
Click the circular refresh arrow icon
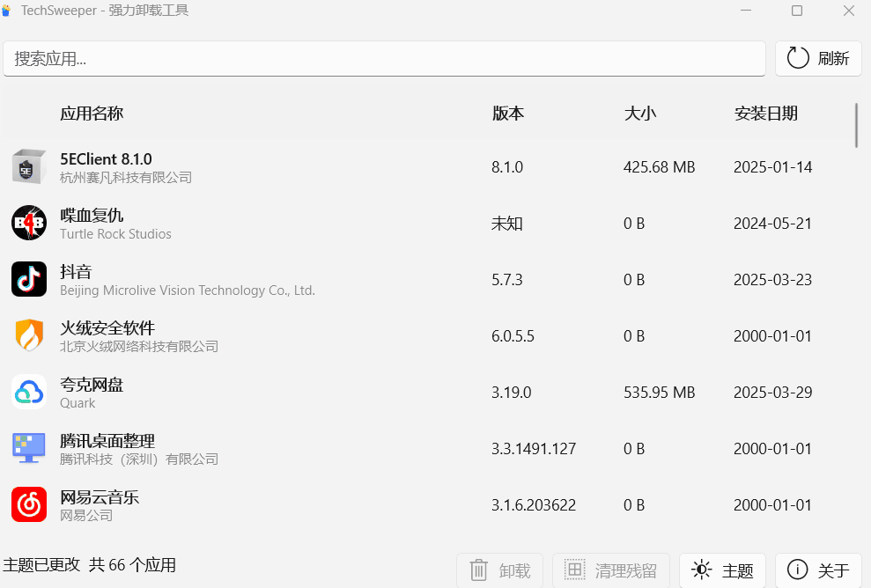click(x=798, y=58)
